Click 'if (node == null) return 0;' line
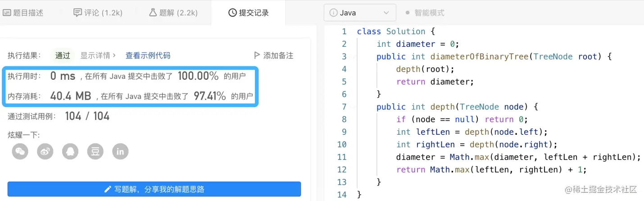Viewport: 644px width, 201px height. click(462, 119)
